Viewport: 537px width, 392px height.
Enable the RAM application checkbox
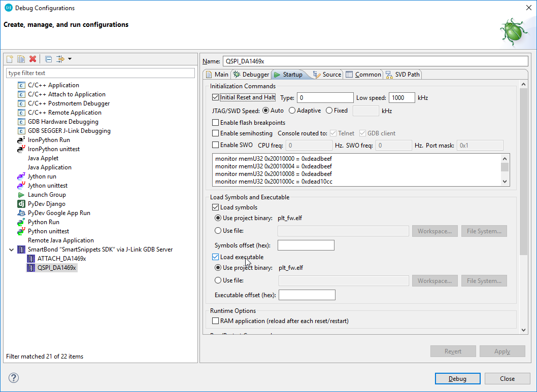click(216, 321)
